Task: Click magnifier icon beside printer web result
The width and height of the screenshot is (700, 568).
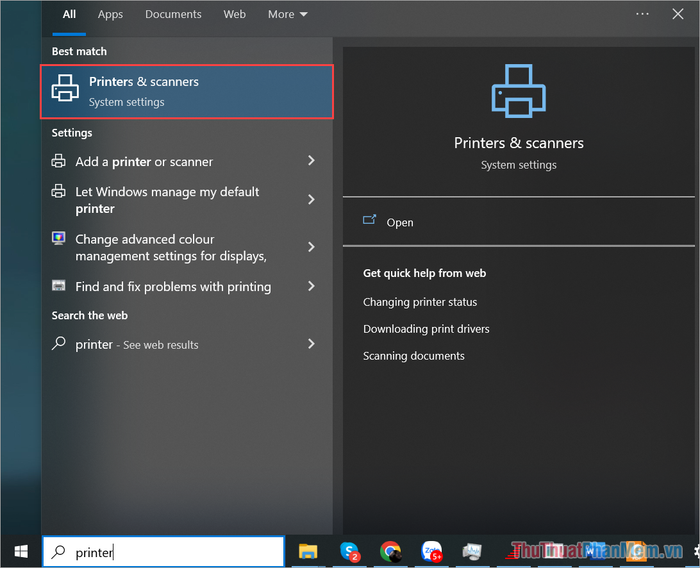Action: coord(58,343)
